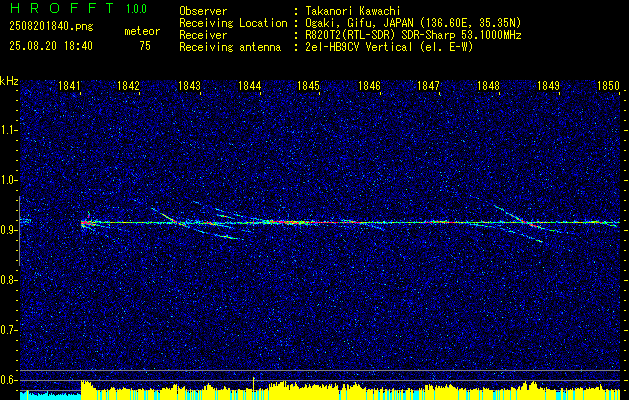Click the date 25.08.20 18:40
The width and height of the screenshot is (629, 400).
(x=51, y=46)
